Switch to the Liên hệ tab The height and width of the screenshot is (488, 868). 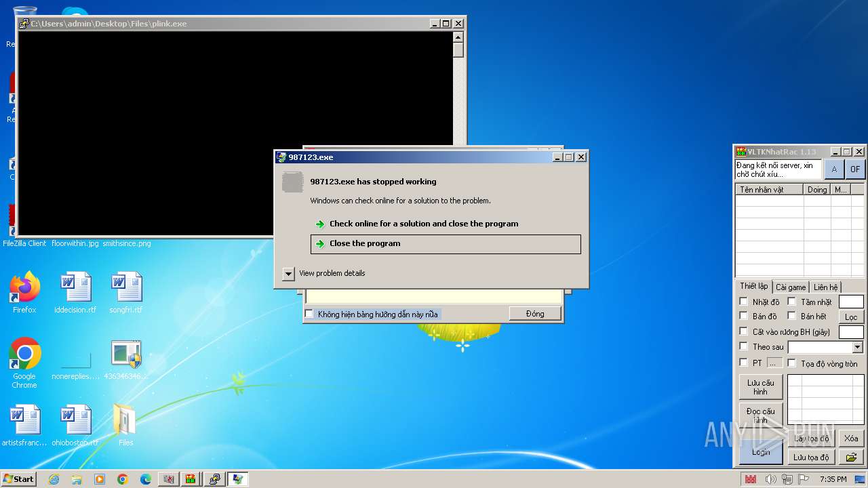pos(826,287)
